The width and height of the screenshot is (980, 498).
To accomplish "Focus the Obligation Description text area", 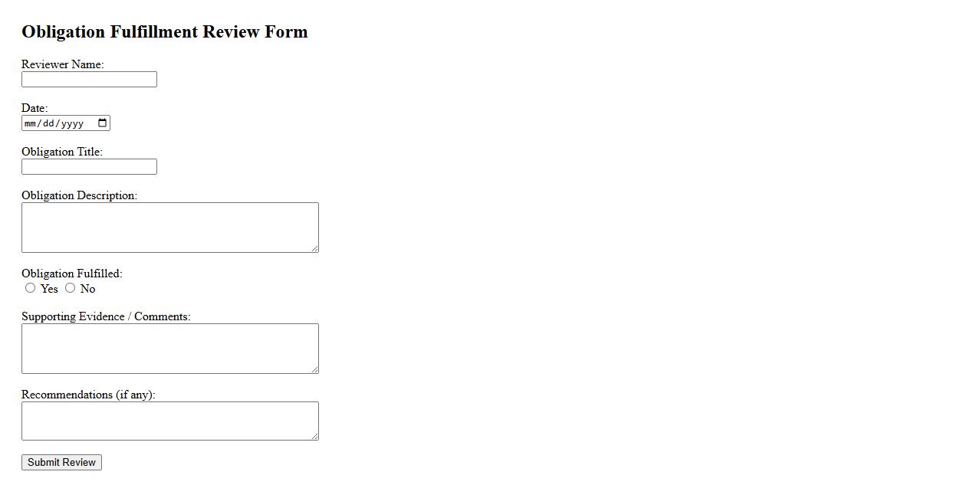I will pos(169,228).
